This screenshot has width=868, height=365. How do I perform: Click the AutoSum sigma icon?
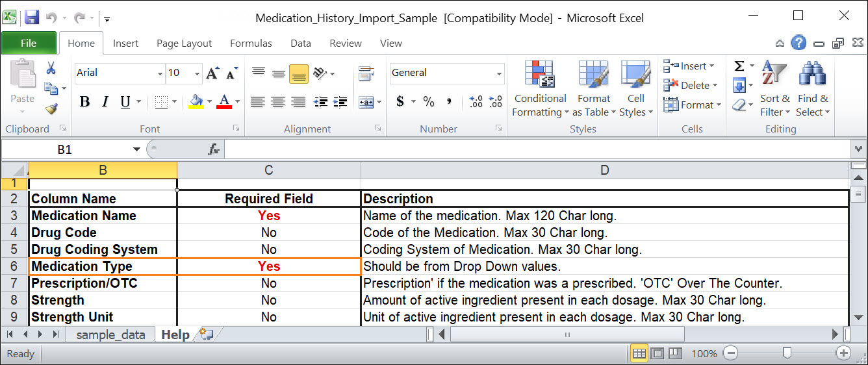click(x=739, y=66)
